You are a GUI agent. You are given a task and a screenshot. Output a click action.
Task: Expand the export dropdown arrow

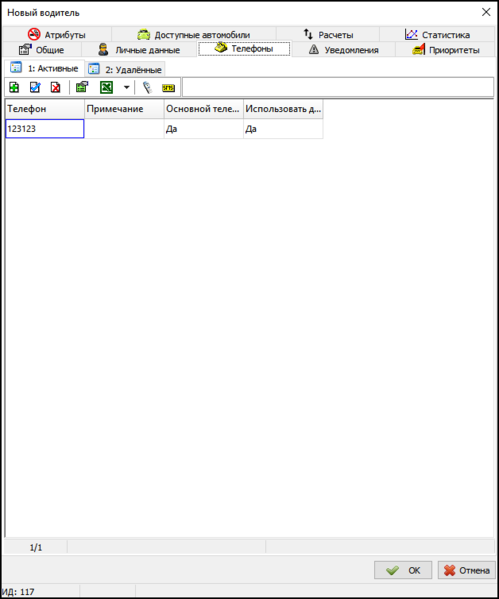[x=126, y=87]
